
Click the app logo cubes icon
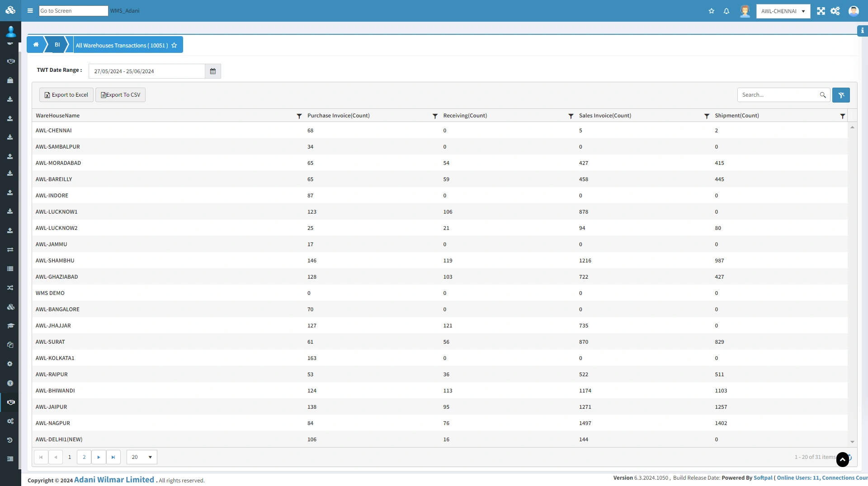click(x=10, y=10)
